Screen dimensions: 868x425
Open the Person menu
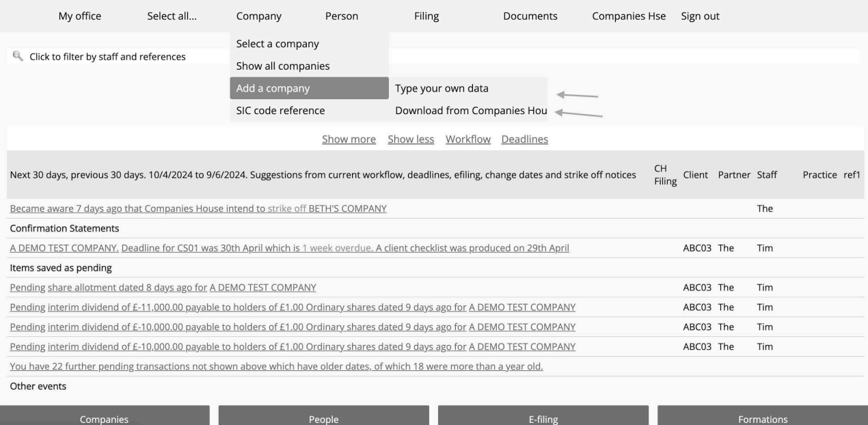tap(342, 16)
